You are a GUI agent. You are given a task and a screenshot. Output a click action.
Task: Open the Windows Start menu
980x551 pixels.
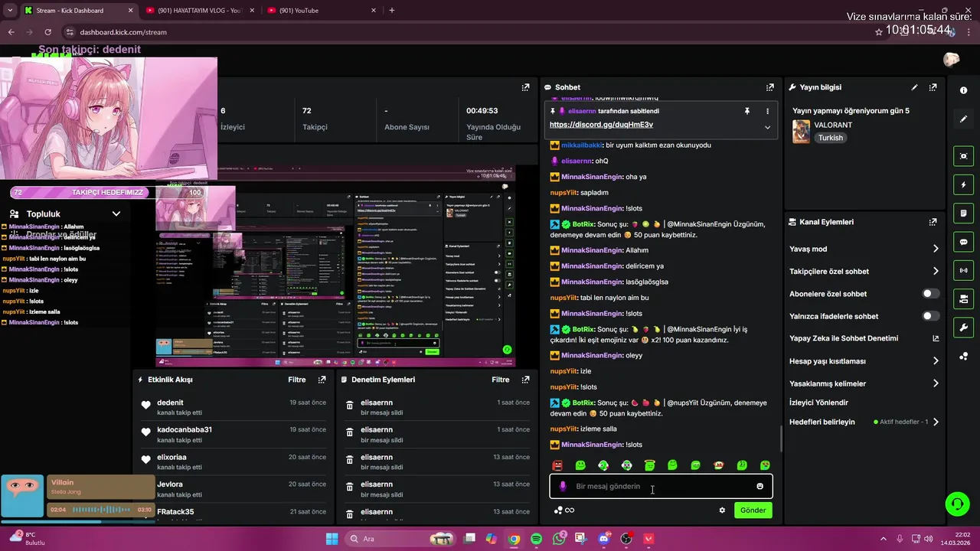tap(332, 539)
